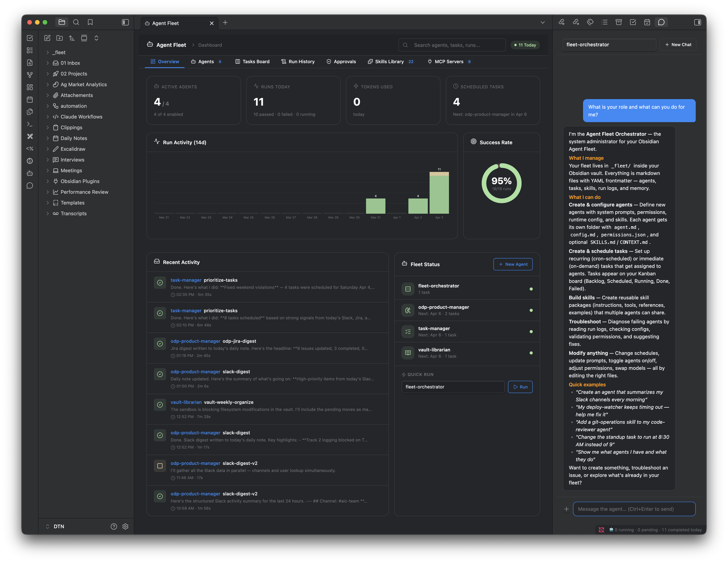
Task: Open the calendar ribbon icon
Action: click(30, 99)
